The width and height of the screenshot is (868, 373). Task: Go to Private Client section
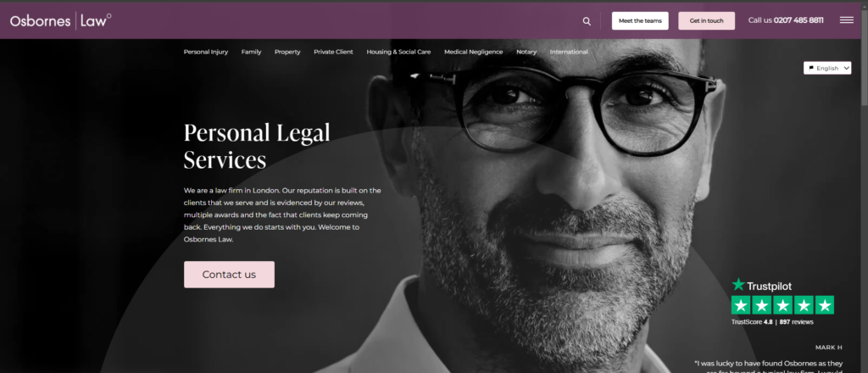click(x=333, y=52)
